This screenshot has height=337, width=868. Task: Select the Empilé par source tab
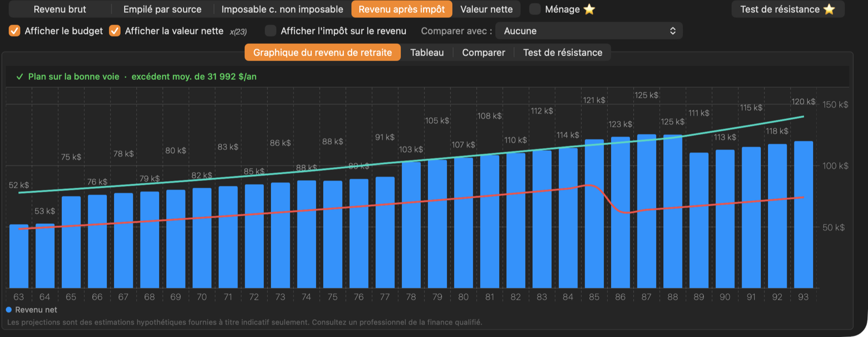pos(162,9)
